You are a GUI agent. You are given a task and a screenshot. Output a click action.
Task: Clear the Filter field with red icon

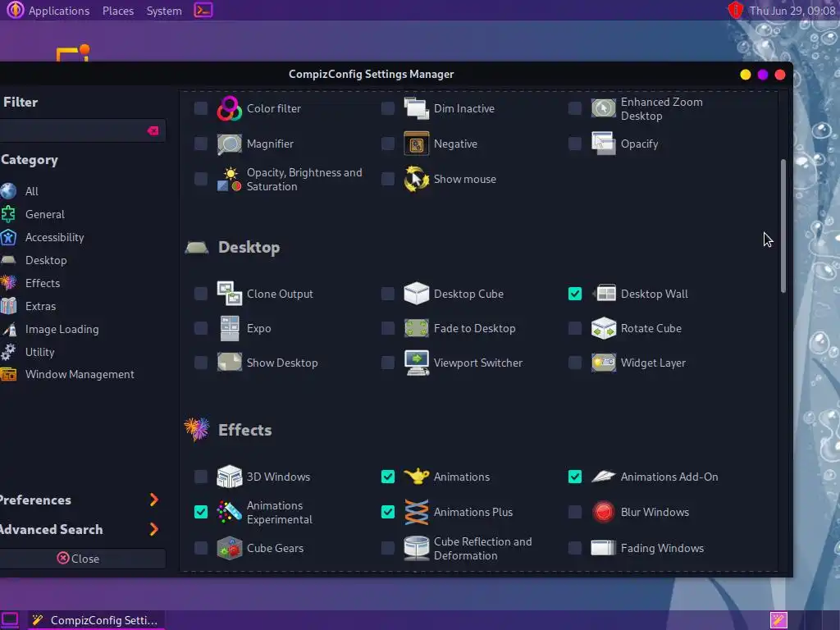[153, 130]
